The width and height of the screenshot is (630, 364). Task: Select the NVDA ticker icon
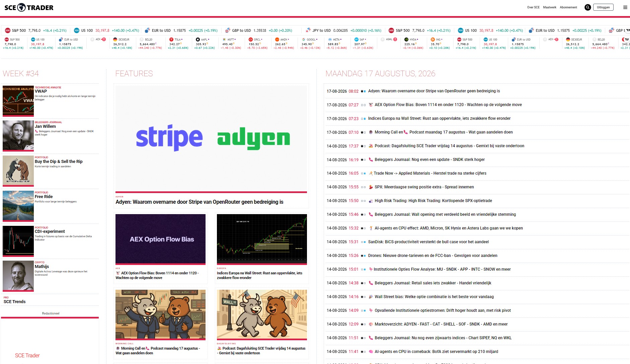406,39
